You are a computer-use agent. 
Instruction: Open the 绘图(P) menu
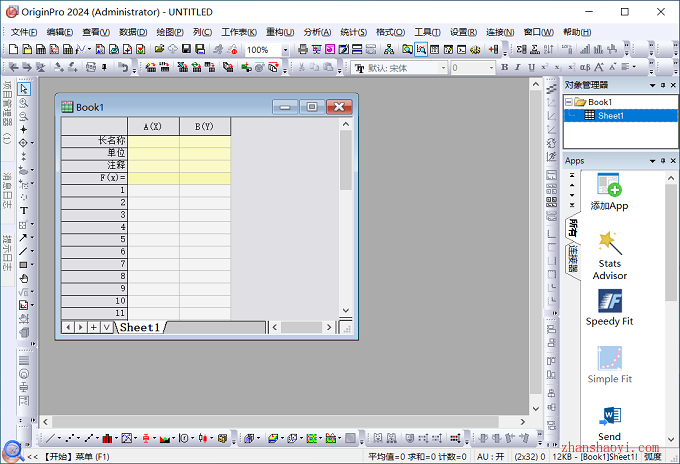(170, 32)
